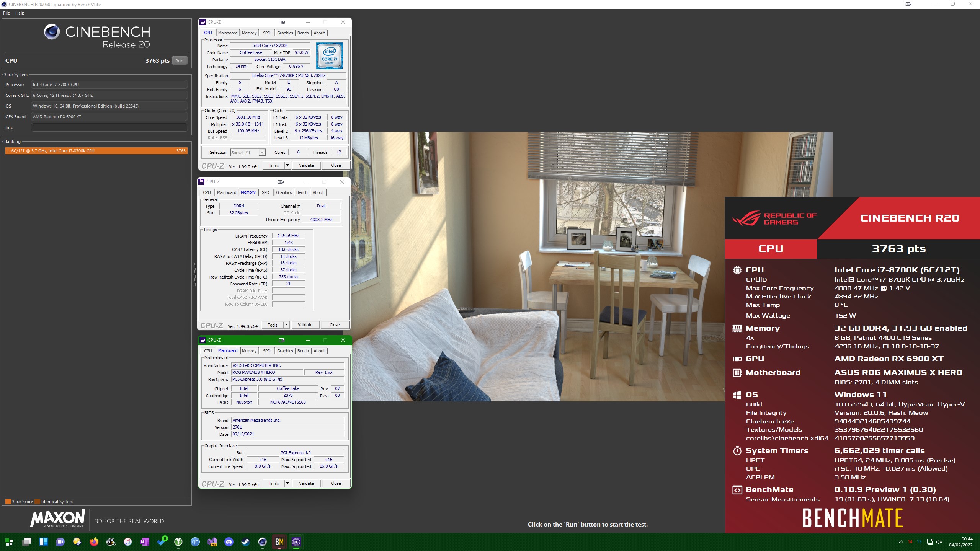Open About tab in top CPU-Z window
The image size is (980, 551).
point(319,33)
